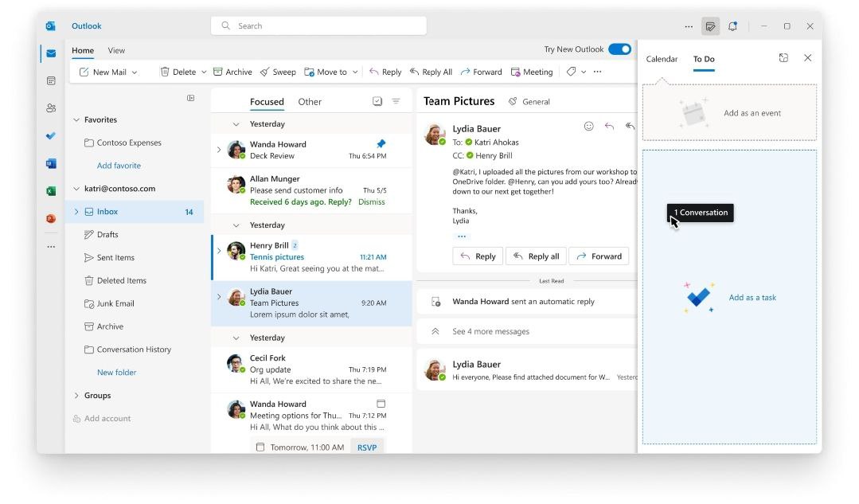Viewport: 859px width, 504px height.
Task: Open the Move to dropdown arrow
Action: [355, 72]
